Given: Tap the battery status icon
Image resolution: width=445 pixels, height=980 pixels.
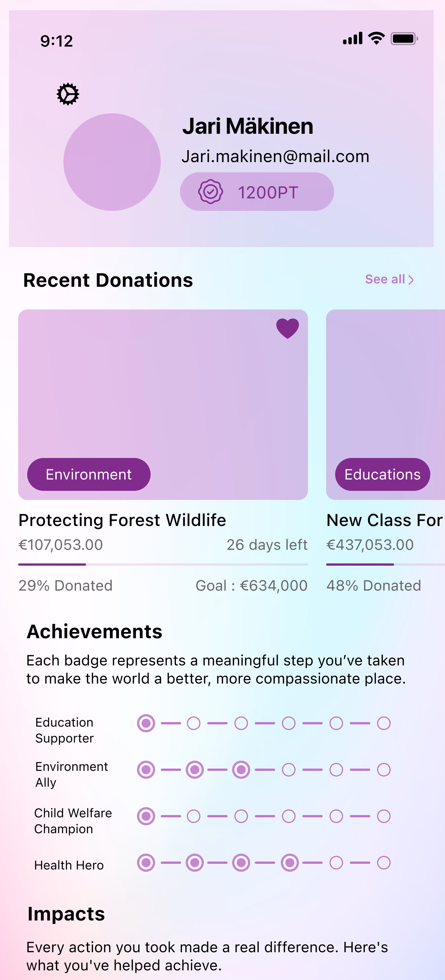Looking at the screenshot, I should 404,39.
